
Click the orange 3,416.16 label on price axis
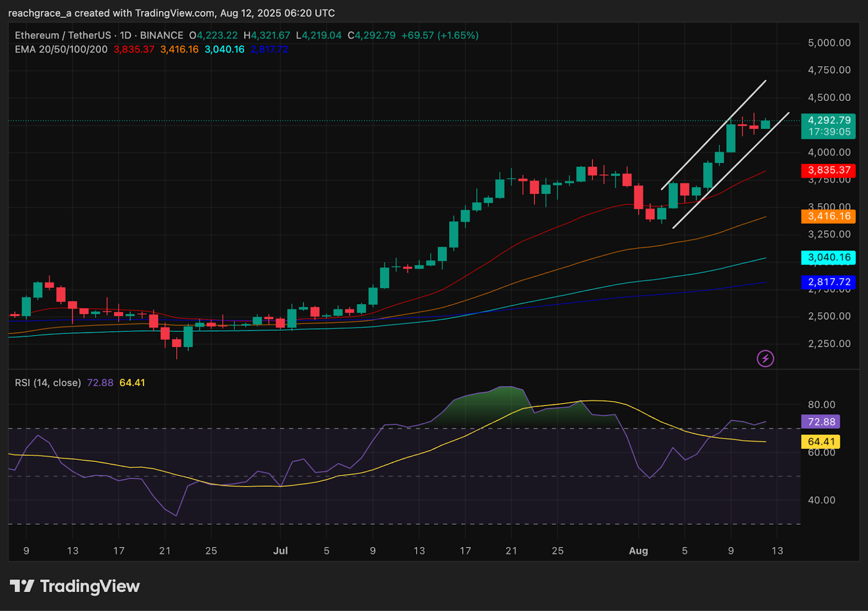pyautogui.click(x=828, y=216)
